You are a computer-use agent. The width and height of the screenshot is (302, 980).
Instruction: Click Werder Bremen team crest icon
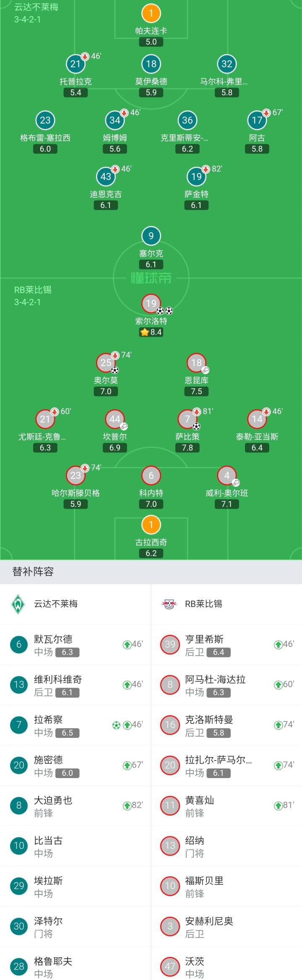[18, 604]
